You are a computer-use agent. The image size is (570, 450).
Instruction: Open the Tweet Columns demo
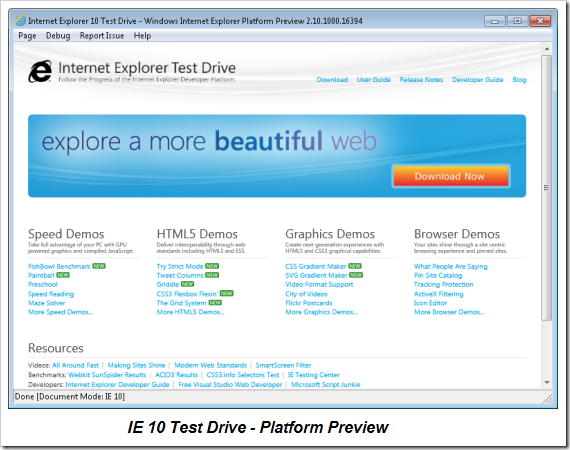click(x=180, y=275)
